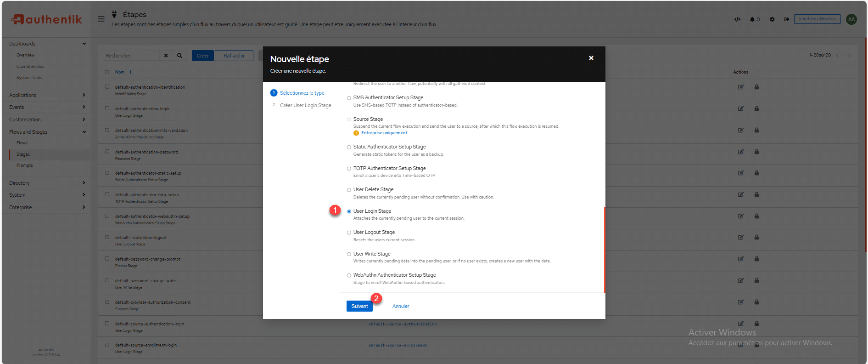
Task: Open the notifications bell icon
Action: click(752, 19)
